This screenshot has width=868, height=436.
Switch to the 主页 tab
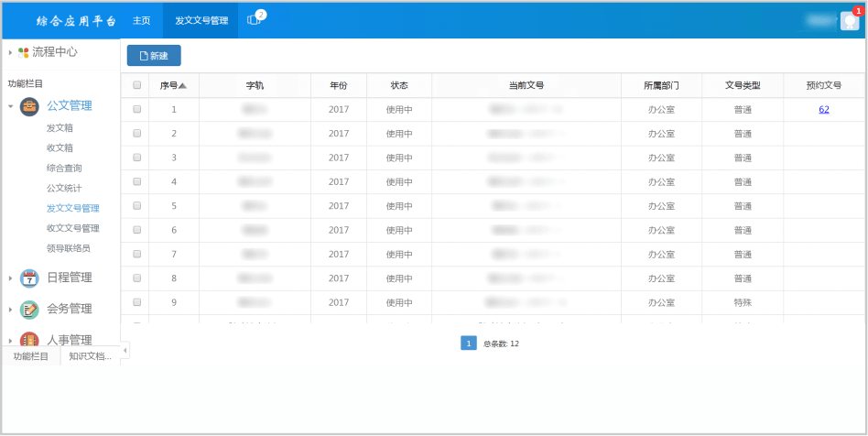(x=142, y=20)
